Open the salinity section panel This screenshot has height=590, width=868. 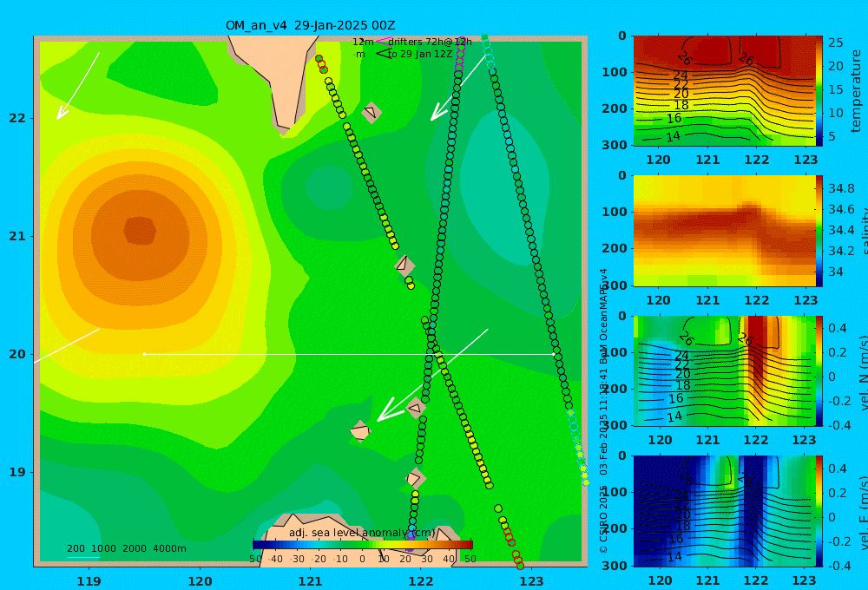point(724,231)
